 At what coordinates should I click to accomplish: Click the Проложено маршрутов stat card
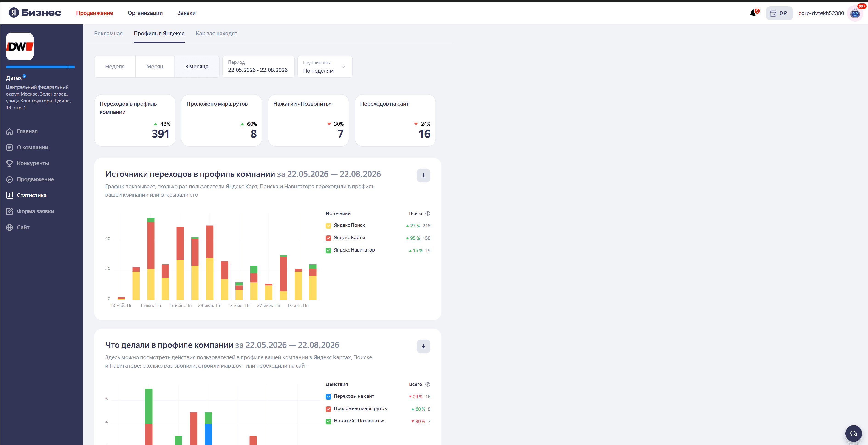click(222, 120)
